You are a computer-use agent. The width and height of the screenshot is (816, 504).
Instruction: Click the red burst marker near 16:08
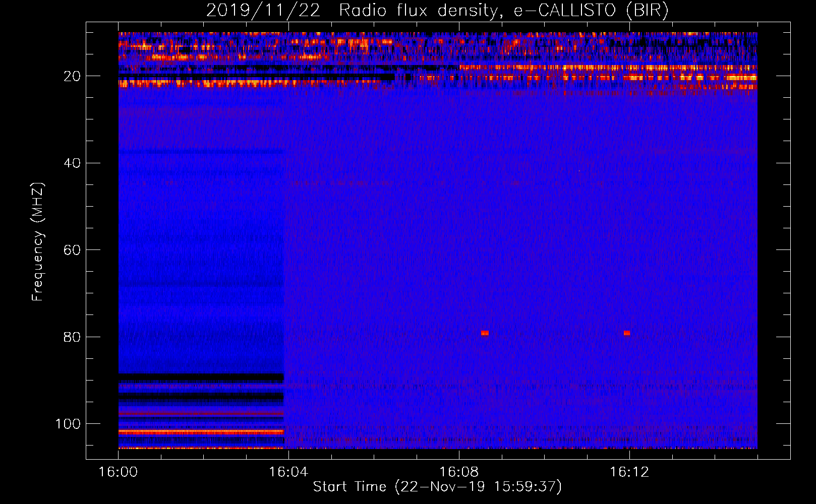point(485,333)
